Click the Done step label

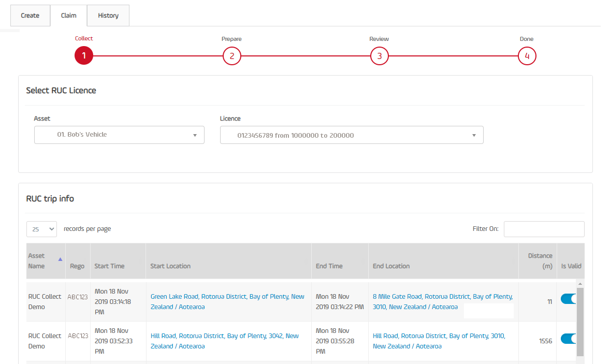(x=526, y=39)
